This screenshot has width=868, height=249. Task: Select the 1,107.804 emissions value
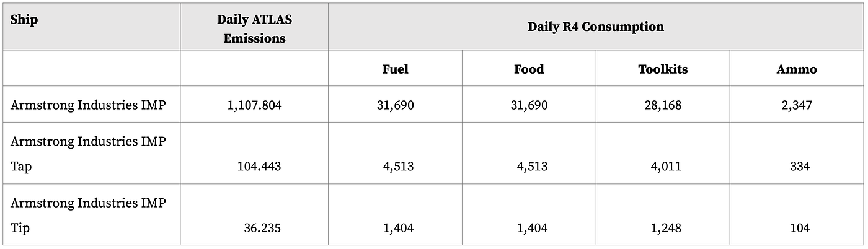254,105
